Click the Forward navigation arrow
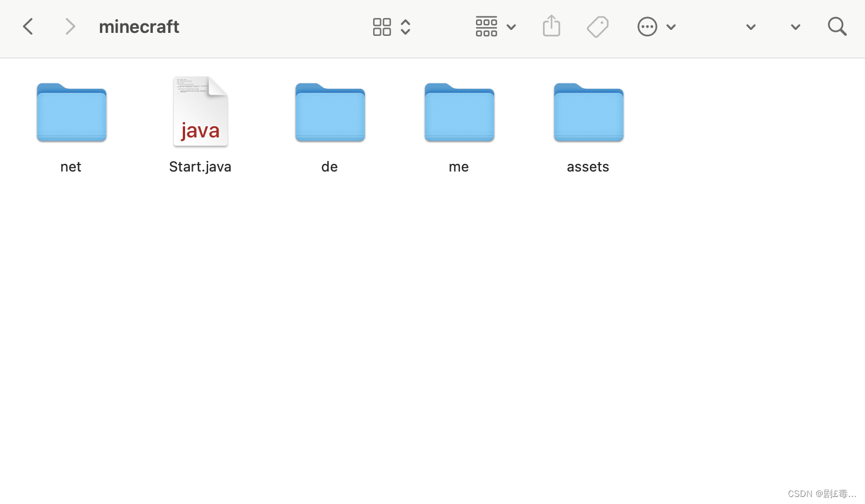This screenshot has height=504, width=865. coord(71,26)
